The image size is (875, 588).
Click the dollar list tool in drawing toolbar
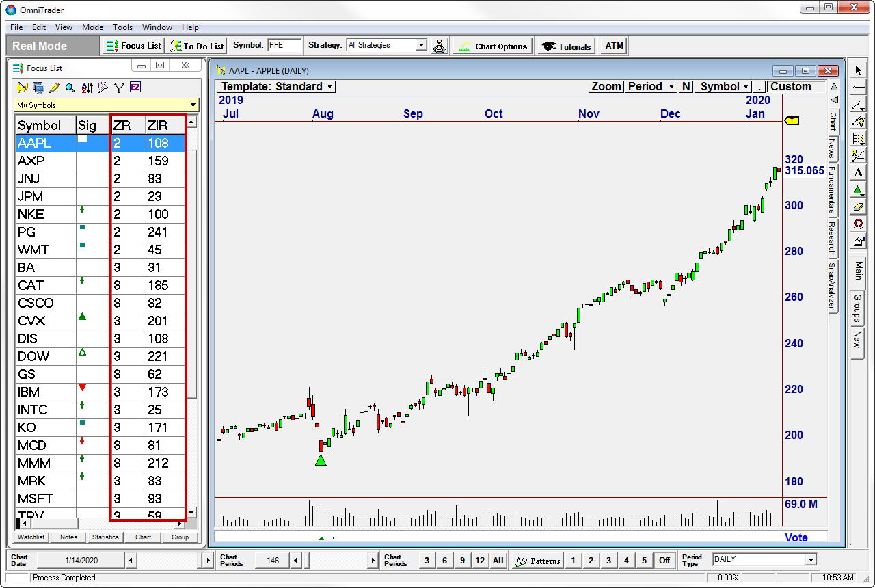[859, 139]
